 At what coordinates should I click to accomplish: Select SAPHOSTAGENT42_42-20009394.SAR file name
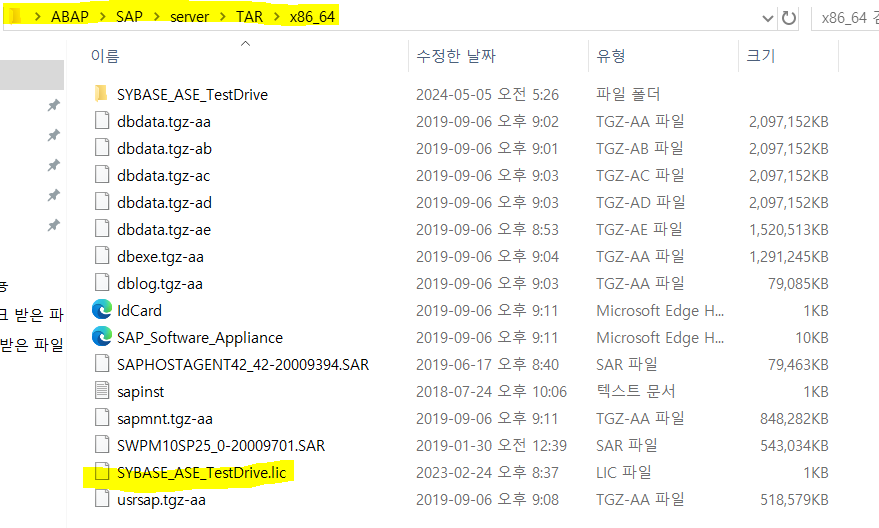(x=243, y=365)
